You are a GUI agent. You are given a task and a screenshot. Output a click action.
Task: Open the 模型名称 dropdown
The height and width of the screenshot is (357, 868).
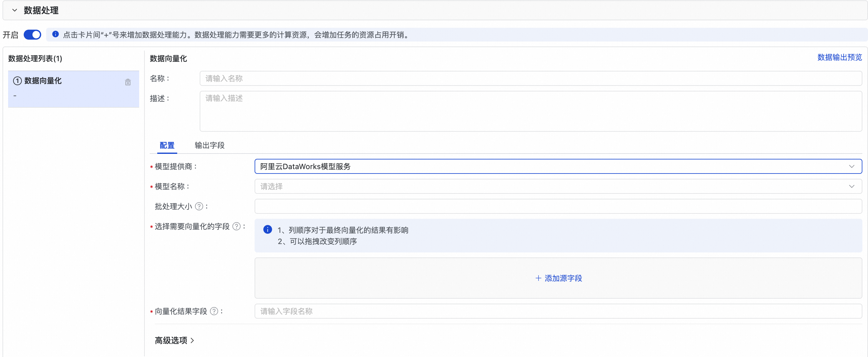tap(558, 186)
